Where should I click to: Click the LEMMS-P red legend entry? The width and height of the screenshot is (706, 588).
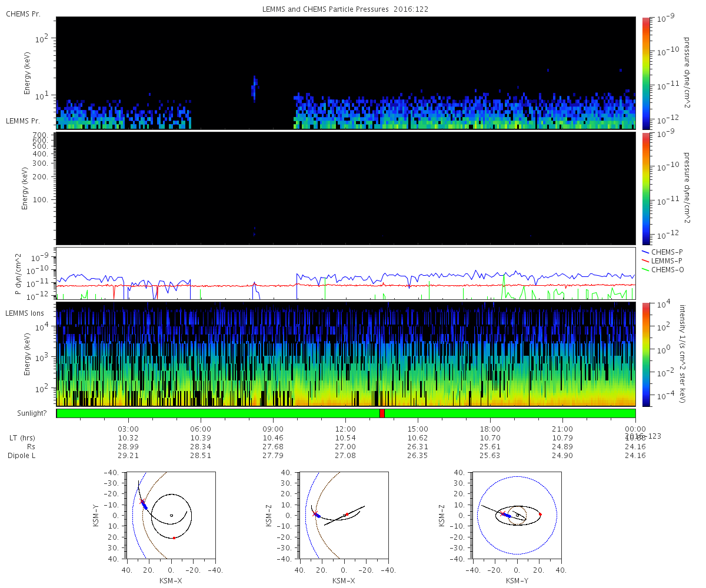[x=667, y=260]
